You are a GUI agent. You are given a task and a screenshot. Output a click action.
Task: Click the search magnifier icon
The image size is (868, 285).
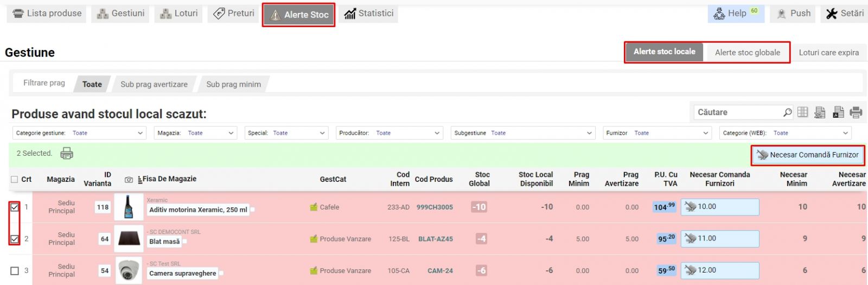click(x=787, y=112)
